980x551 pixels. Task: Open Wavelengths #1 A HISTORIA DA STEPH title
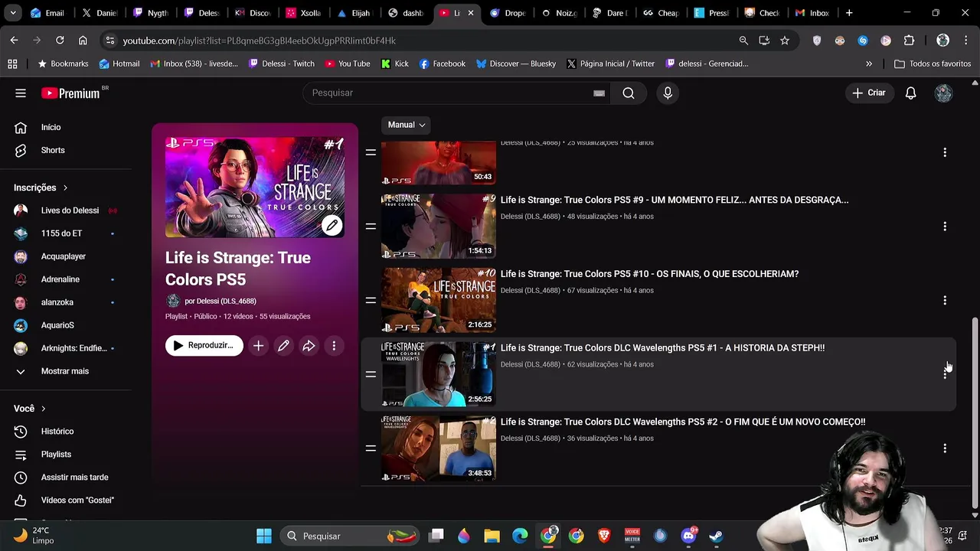[x=662, y=348]
